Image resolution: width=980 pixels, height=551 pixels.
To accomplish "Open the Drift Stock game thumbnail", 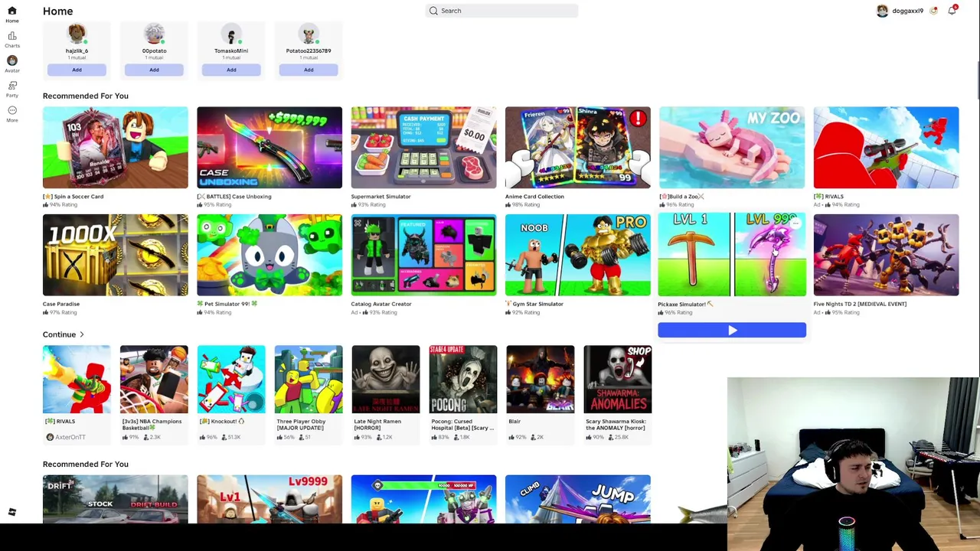I will (x=115, y=499).
